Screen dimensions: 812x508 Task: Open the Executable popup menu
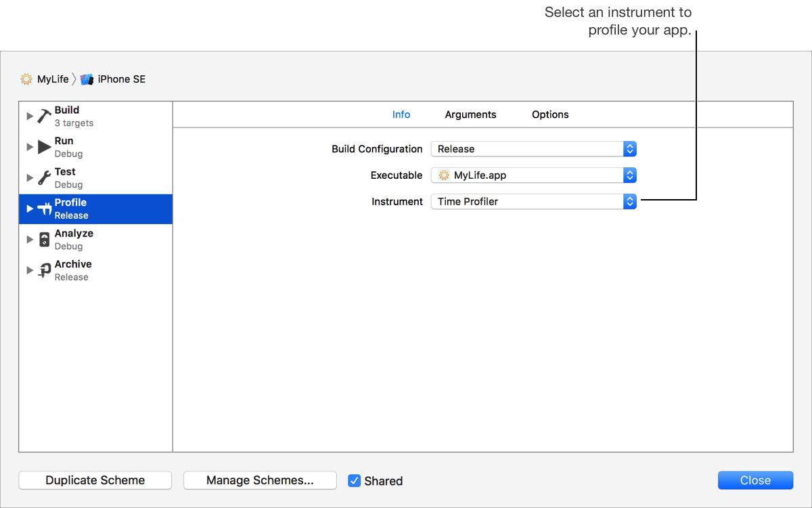(533, 175)
